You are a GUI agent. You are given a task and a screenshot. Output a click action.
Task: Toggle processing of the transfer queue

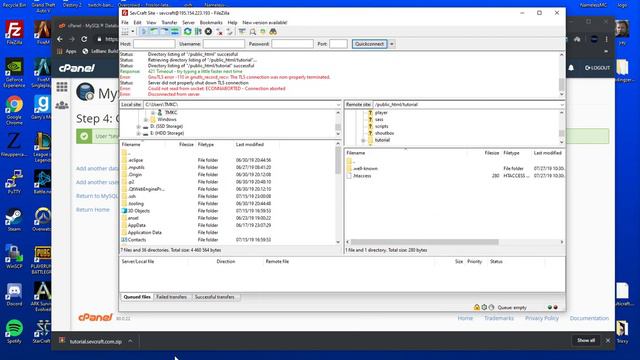(198, 32)
